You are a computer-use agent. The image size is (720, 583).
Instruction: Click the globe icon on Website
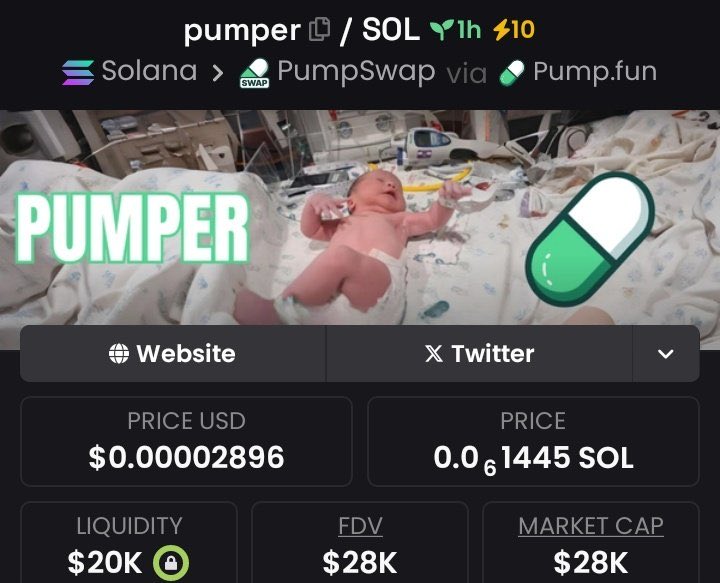click(x=119, y=353)
